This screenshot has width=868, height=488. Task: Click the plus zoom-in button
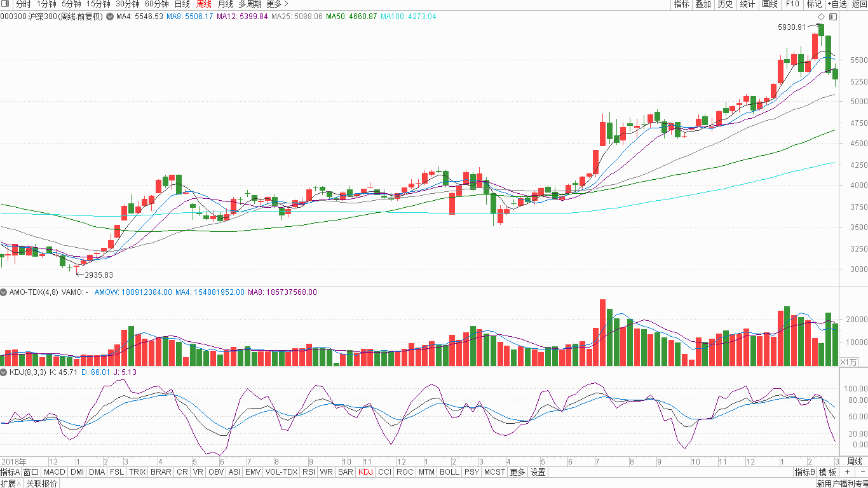coord(847,472)
